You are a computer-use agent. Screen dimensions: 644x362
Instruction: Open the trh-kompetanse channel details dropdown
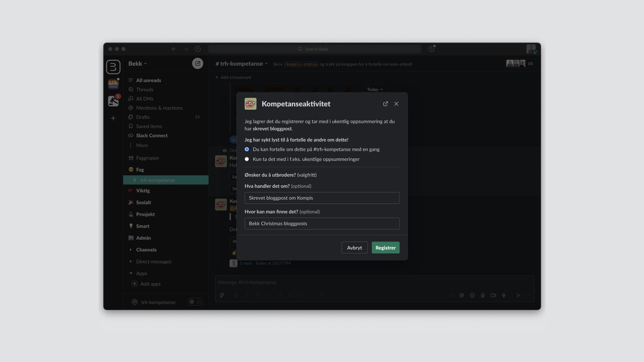pos(241,64)
